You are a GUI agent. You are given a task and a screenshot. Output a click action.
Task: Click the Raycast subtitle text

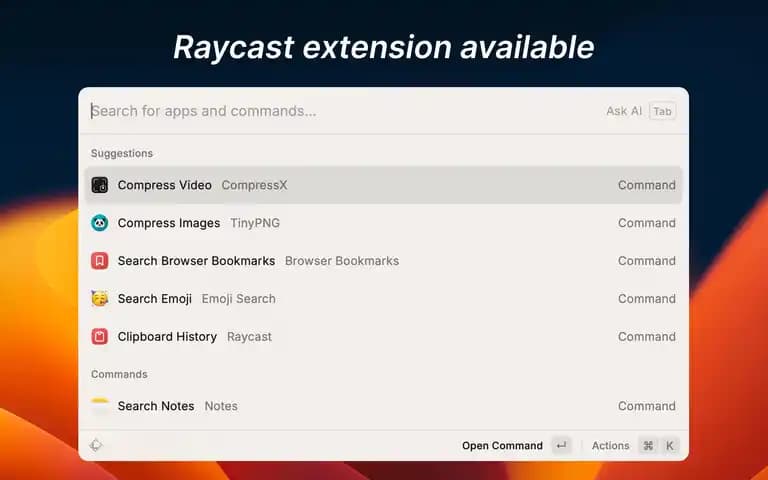click(x=249, y=336)
